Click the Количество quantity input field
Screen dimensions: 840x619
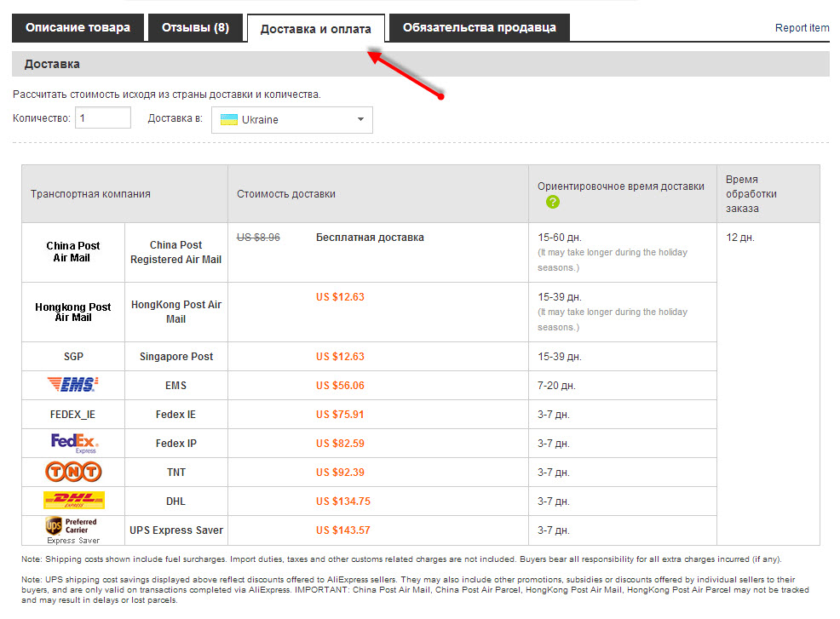click(103, 118)
